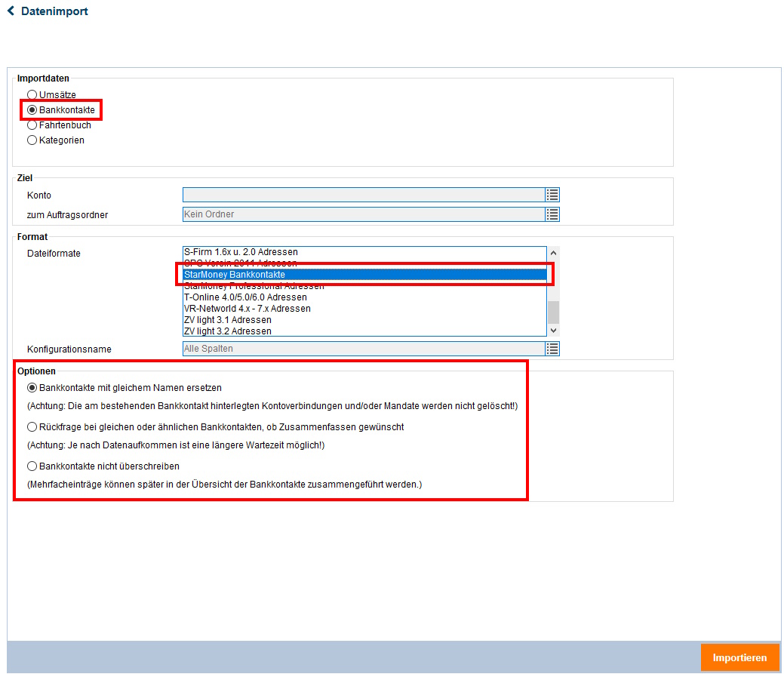784x674 pixels.
Task: Open the Konto selection list icon
Action: 552,195
